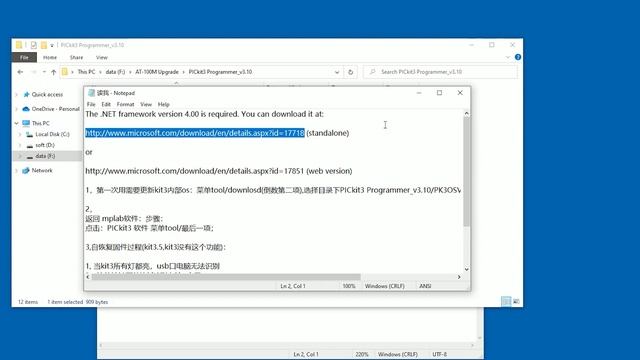Select Local Disk (C:) in navigation tree
Image resolution: width=640 pixels, height=360 pixels.
pos(52,134)
